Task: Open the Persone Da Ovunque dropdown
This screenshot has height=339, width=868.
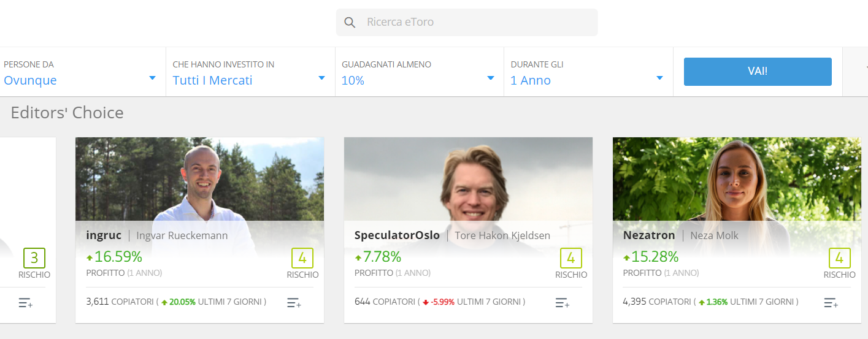Action: coord(82,72)
